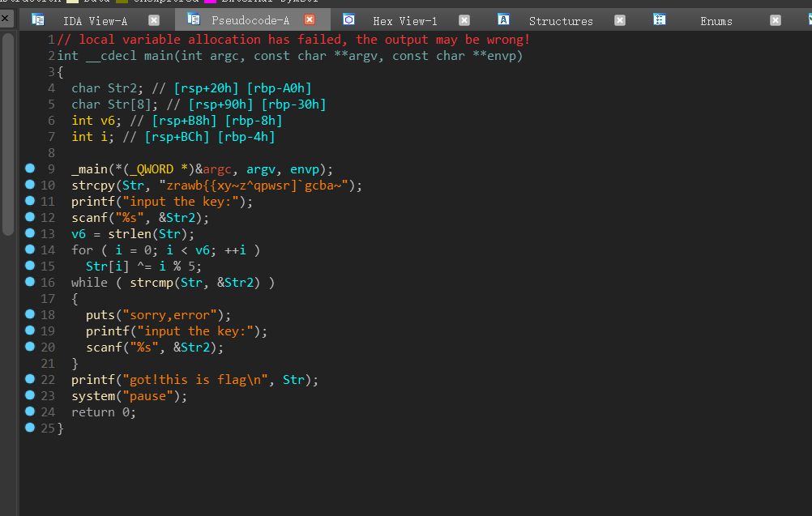Toggle breakpoint dot on line 9
This screenshot has width=812, height=516.
[30, 168]
